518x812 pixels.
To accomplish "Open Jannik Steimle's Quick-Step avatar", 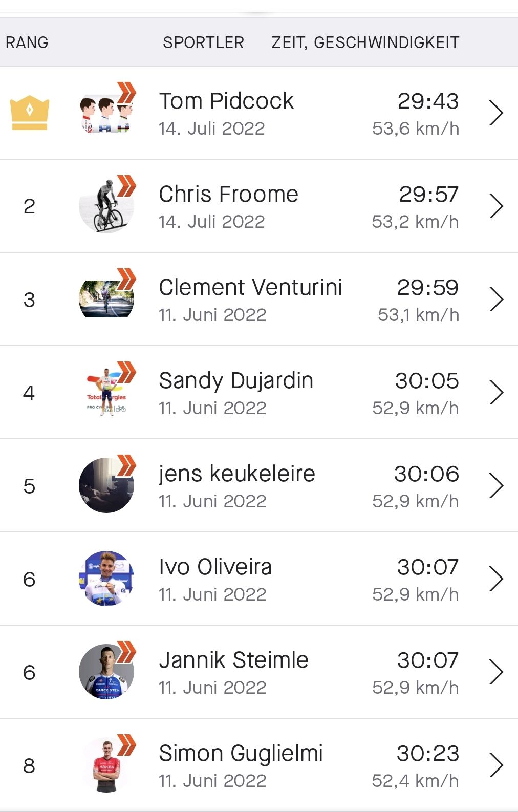I will click(106, 672).
